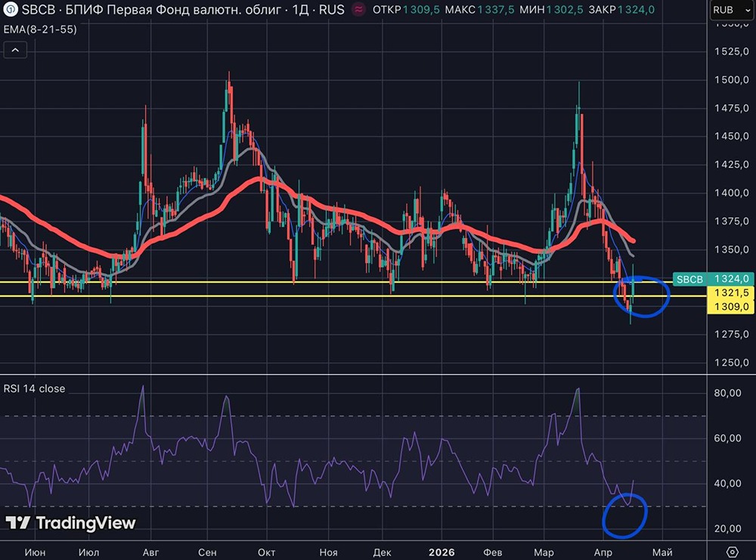Click the 80,00 level on the RSI scale
This screenshot has height=560, width=756.
point(727,393)
